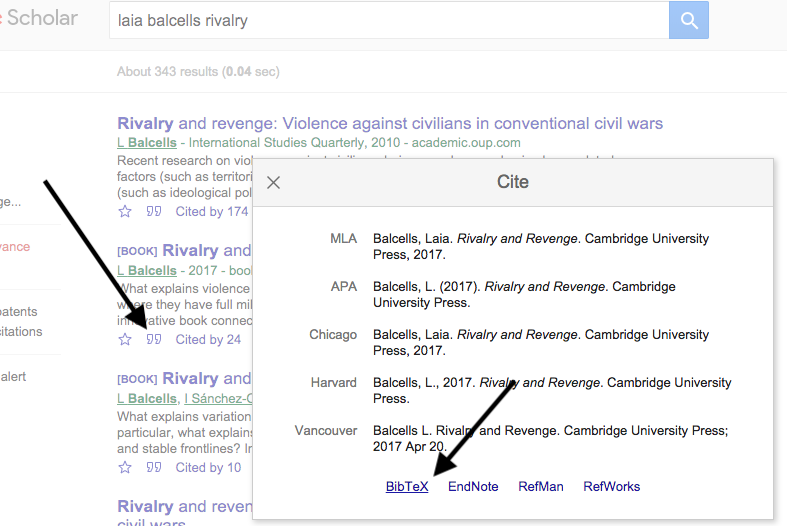Close the Cite dialog with the X
The image size is (787, 526).
tap(274, 182)
